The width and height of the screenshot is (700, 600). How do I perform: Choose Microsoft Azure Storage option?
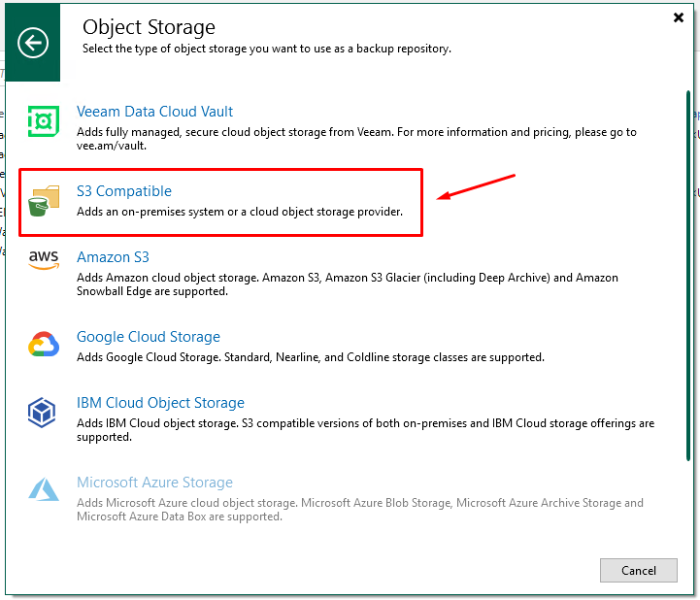[154, 482]
